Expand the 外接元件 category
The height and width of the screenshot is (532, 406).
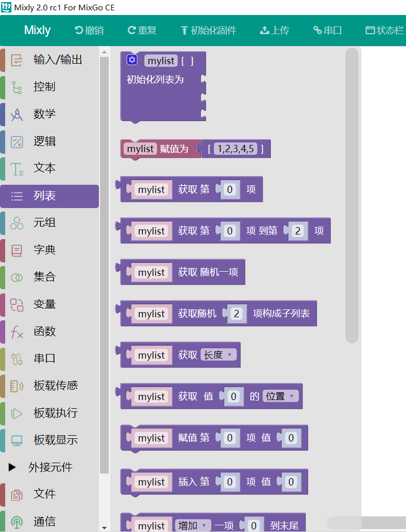tap(12, 467)
